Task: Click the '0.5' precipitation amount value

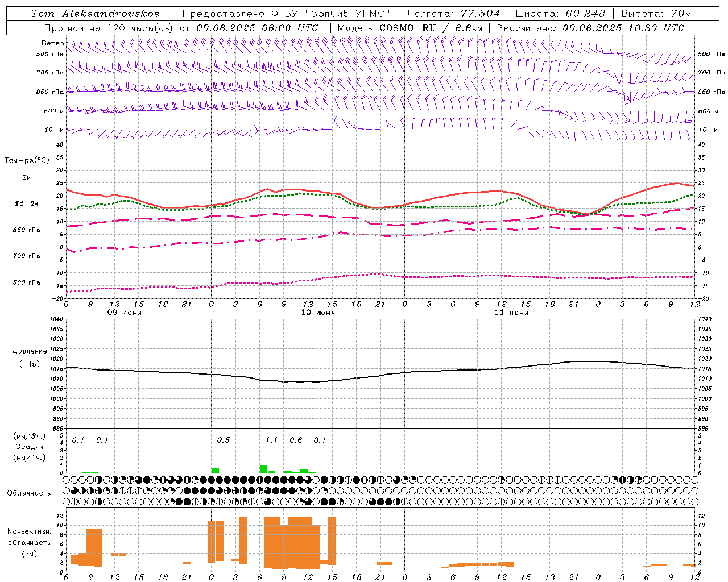Action: pos(224,440)
